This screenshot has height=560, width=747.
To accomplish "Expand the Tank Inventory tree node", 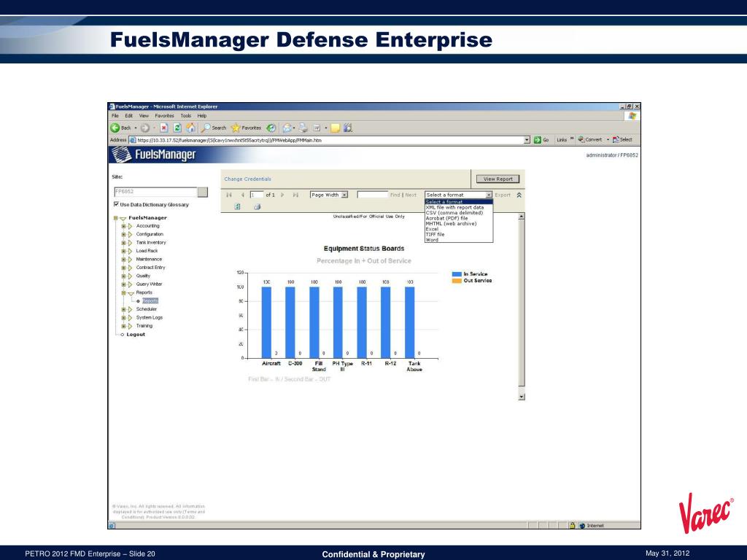I will pyautogui.click(x=123, y=243).
